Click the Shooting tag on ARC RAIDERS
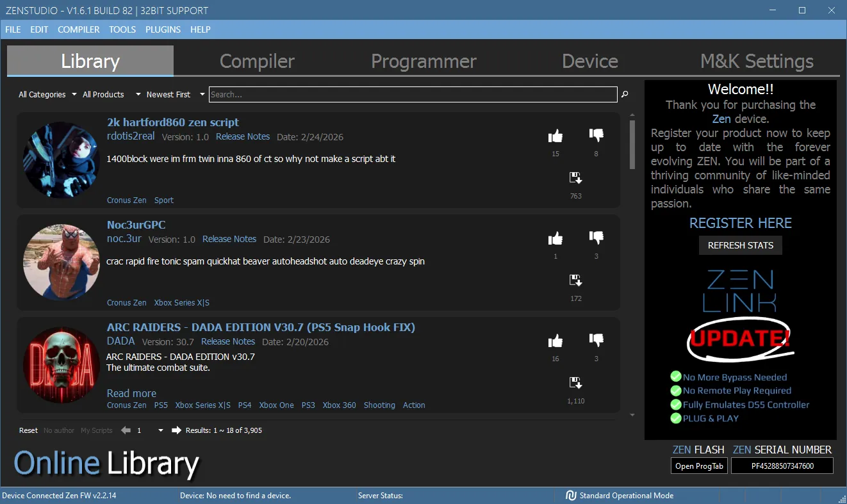 pos(379,405)
